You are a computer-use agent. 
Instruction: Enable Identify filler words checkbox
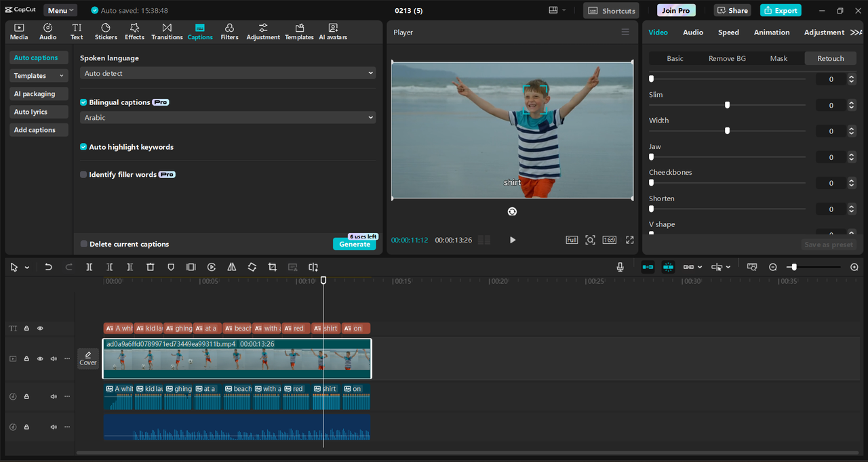[x=83, y=175]
